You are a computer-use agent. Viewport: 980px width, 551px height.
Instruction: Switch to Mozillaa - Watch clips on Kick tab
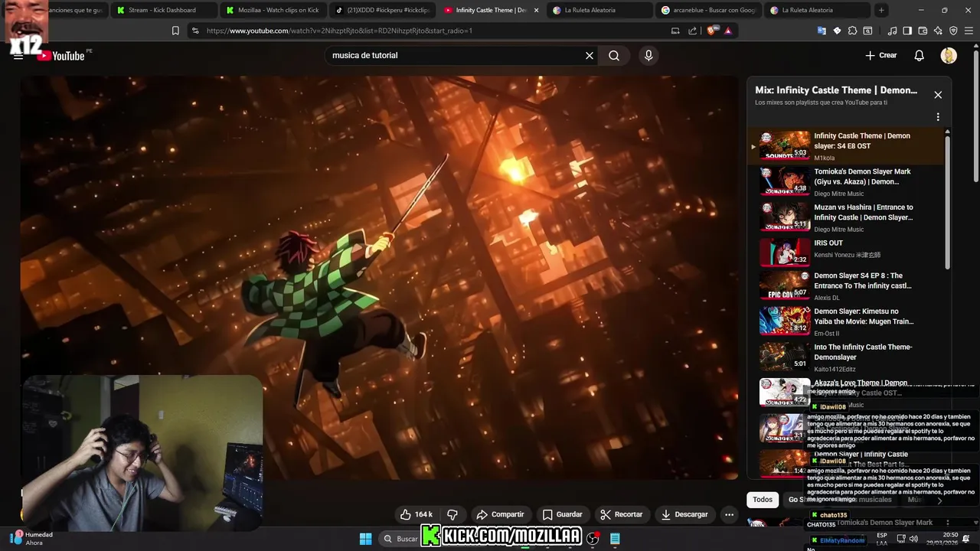272,10
